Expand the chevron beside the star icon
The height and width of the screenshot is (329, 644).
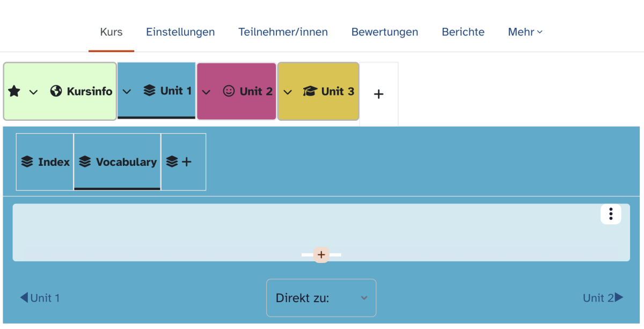click(x=33, y=92)
